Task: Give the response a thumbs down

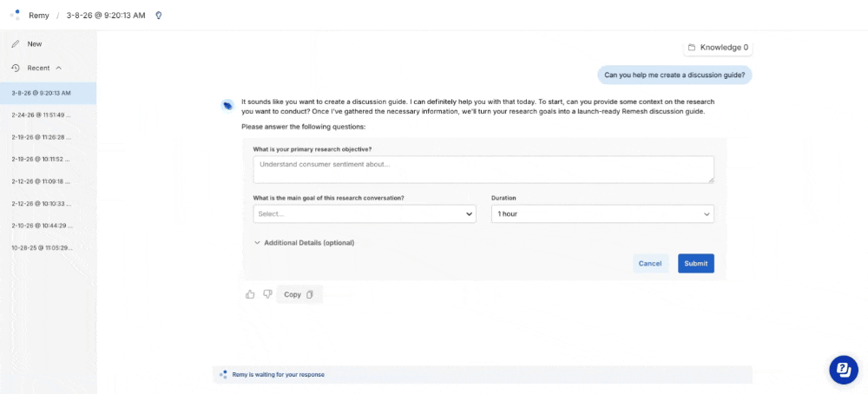Action: tap(267, 294)
